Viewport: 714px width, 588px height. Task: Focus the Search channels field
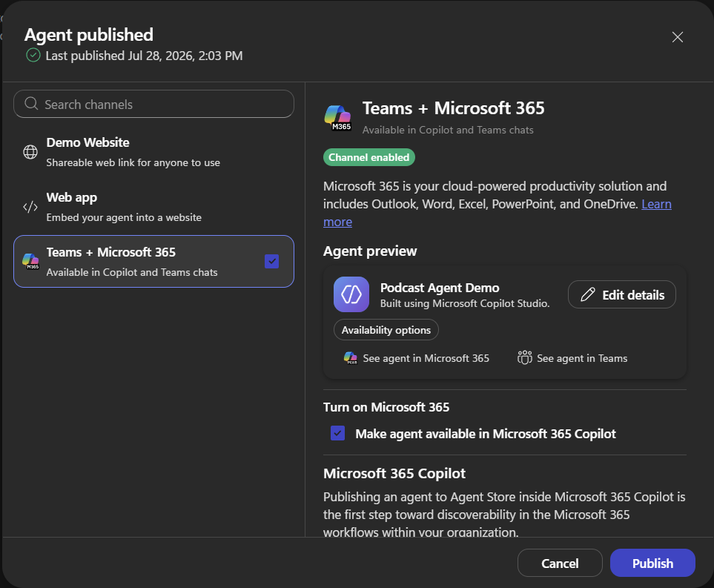[154, 104]
